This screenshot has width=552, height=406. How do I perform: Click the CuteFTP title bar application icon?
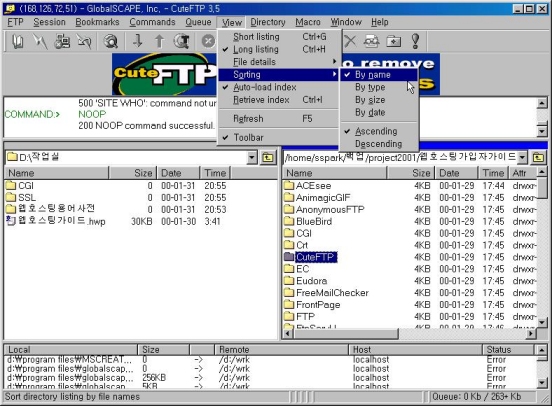10,9
